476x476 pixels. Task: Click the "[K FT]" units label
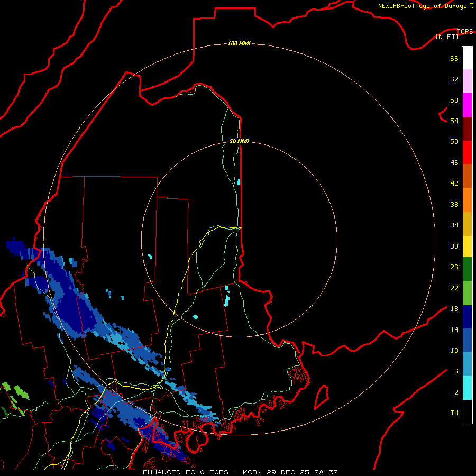[x=447, y=36]
